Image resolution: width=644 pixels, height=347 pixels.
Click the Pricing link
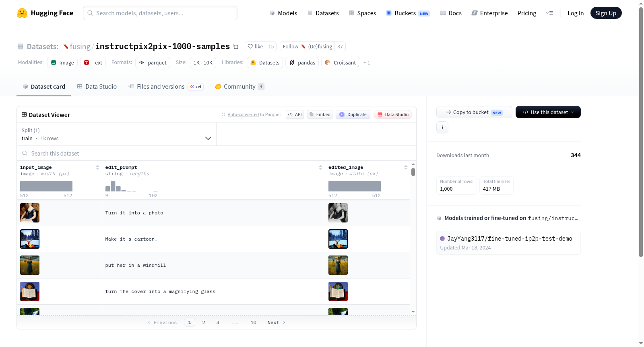(527, 13)
